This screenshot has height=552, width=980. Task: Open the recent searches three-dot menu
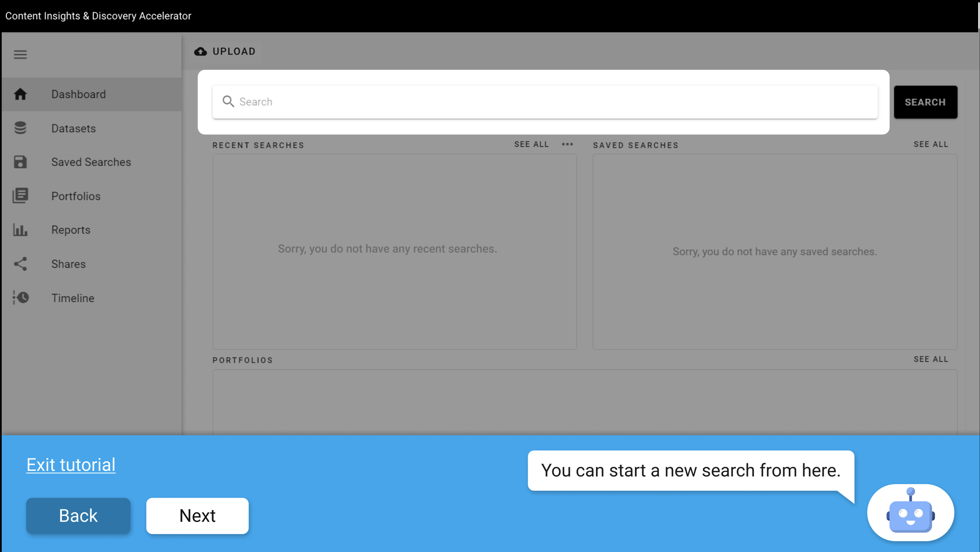567,144
